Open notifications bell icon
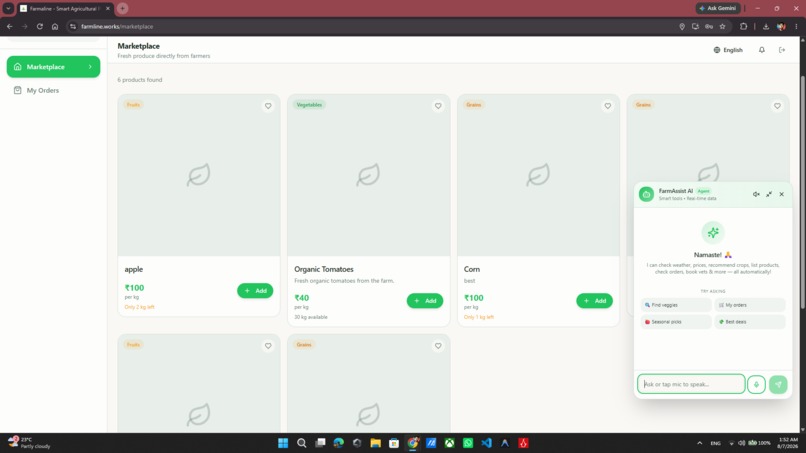Screen dimensions: 806x453 (x=762, y=50)
